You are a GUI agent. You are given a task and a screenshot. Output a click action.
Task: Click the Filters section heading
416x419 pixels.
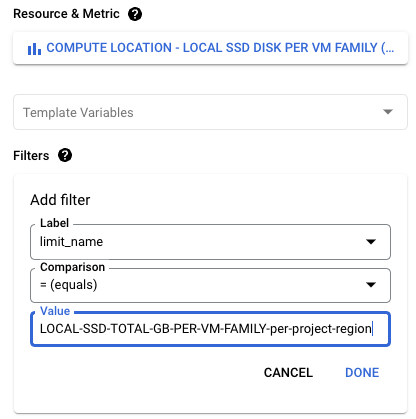click(31, 156)
